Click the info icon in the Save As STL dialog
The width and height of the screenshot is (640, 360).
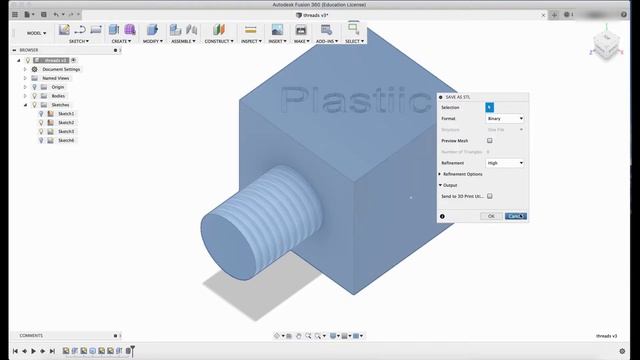442,216
